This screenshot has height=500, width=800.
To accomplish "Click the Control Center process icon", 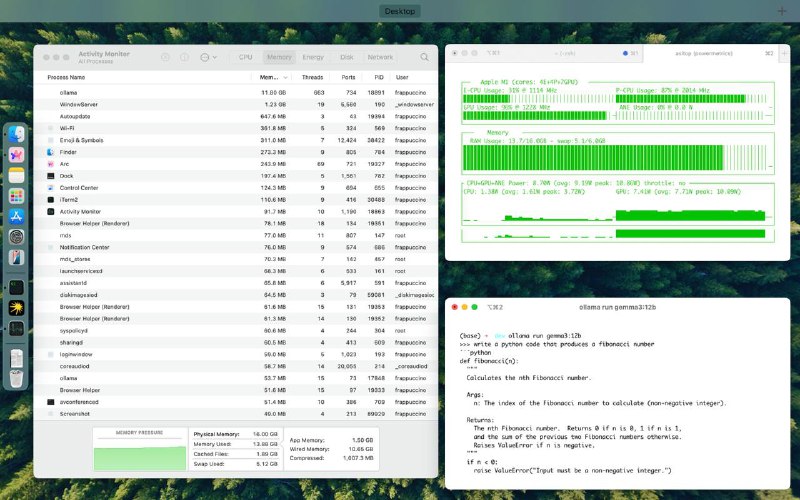I will click(51, 188).
